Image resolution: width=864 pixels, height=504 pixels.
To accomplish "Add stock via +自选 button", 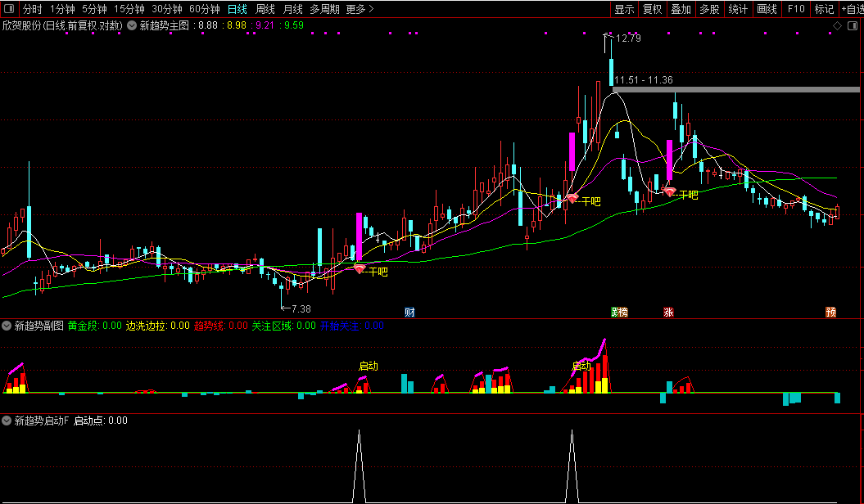I will tap(852, 9).
